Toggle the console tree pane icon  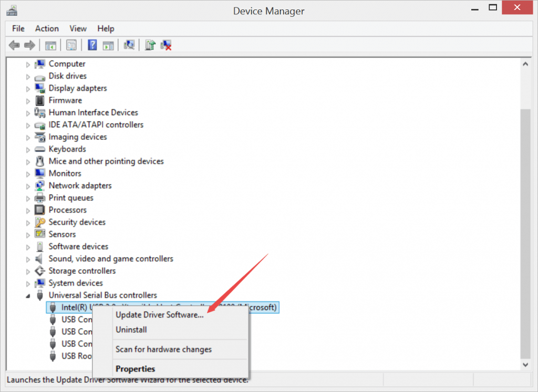coord(50,45)
